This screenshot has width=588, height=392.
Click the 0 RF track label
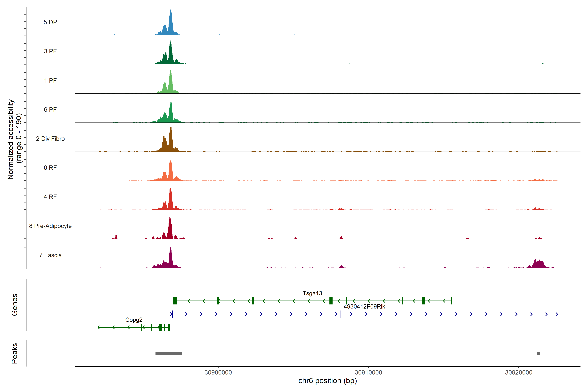click(50, 168)
